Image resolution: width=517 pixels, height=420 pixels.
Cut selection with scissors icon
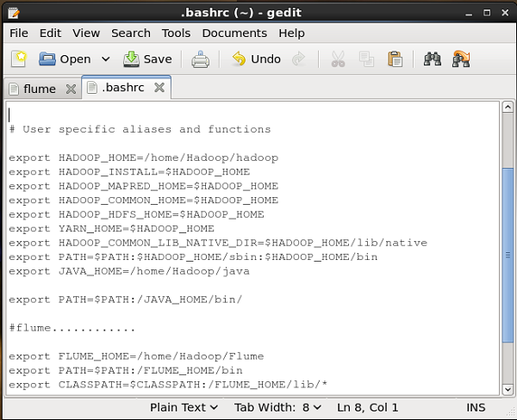pos(337,59)
